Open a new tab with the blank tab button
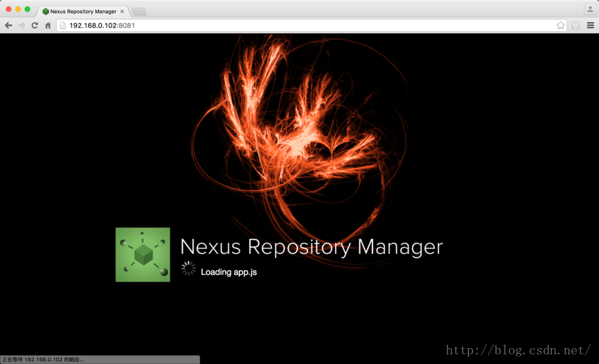The image size is (599, 364). coord(139,12)
